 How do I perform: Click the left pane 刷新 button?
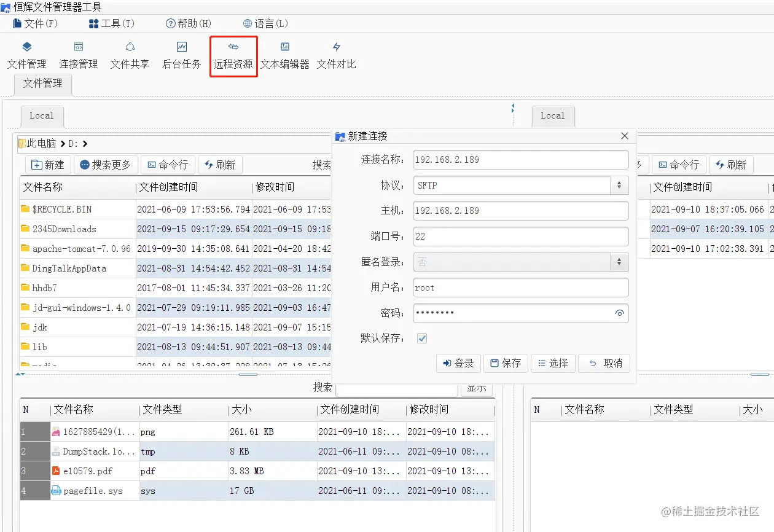(x=220, y=165)
